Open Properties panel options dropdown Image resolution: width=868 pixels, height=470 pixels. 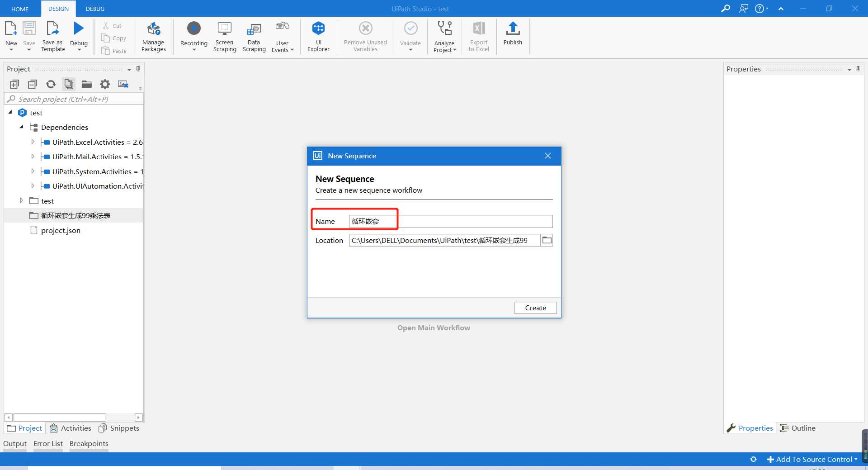(849, 70)
